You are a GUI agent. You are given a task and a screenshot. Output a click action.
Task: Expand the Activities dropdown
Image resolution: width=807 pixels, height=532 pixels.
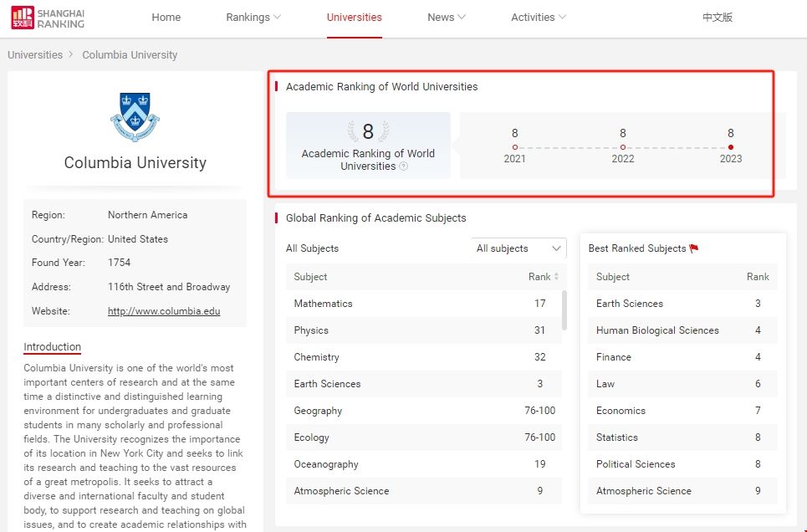coord(537,17)
